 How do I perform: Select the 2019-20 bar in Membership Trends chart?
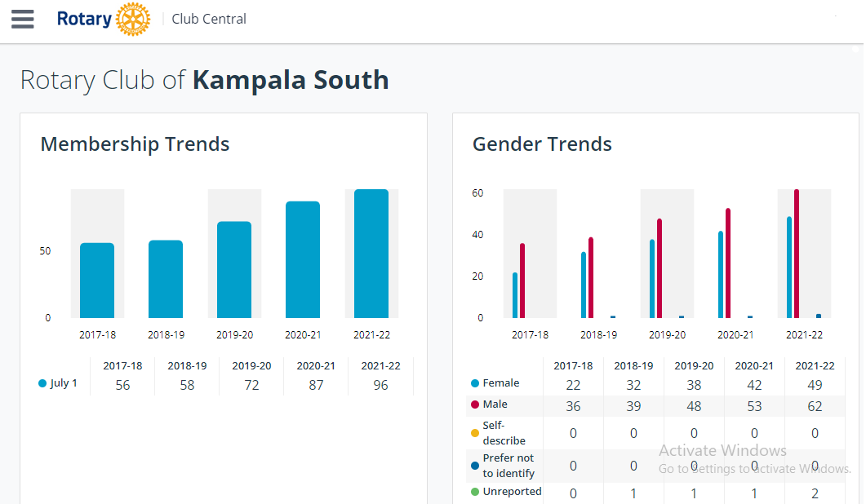234,269
